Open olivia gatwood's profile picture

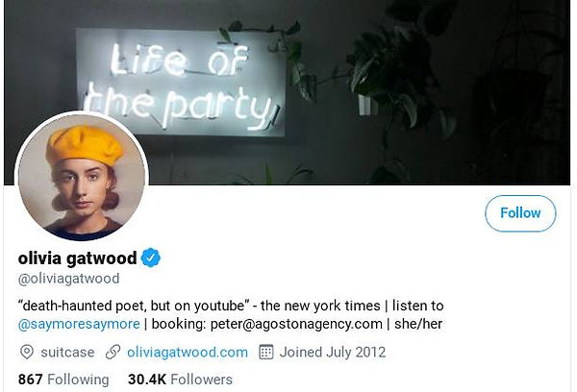[82, 177]
